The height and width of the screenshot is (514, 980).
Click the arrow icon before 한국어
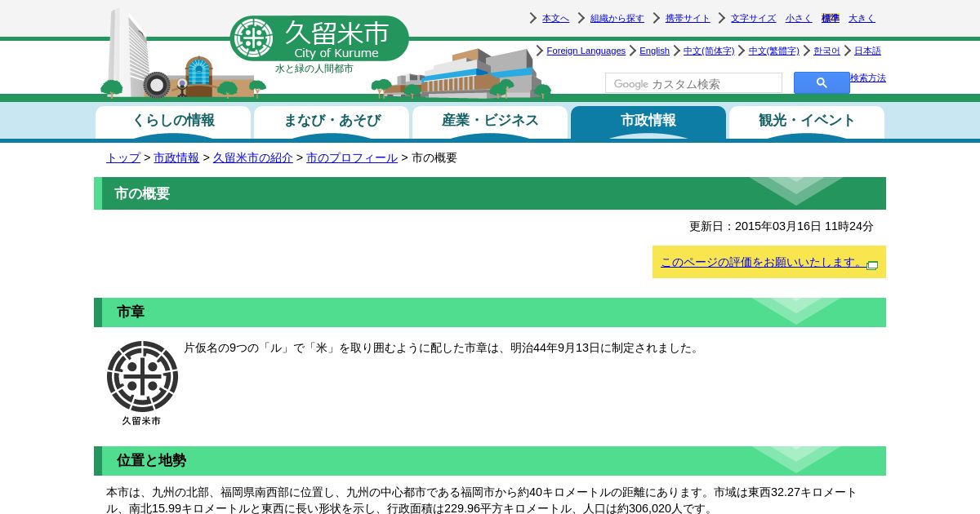807,51
